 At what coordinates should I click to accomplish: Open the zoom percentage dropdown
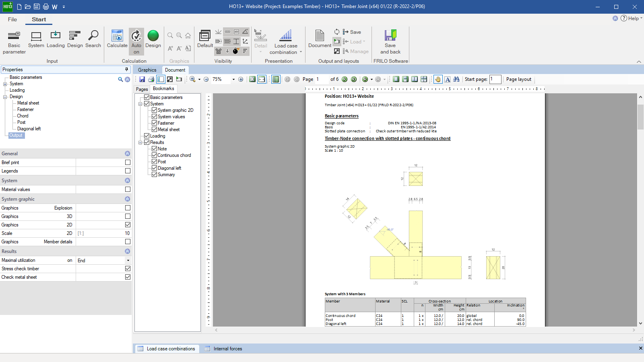[x=233, y=79]
